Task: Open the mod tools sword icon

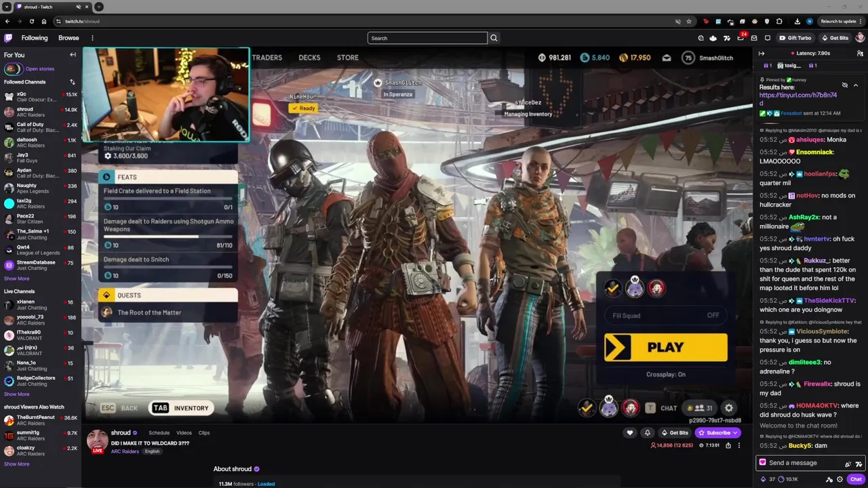Action: [829, 479]
